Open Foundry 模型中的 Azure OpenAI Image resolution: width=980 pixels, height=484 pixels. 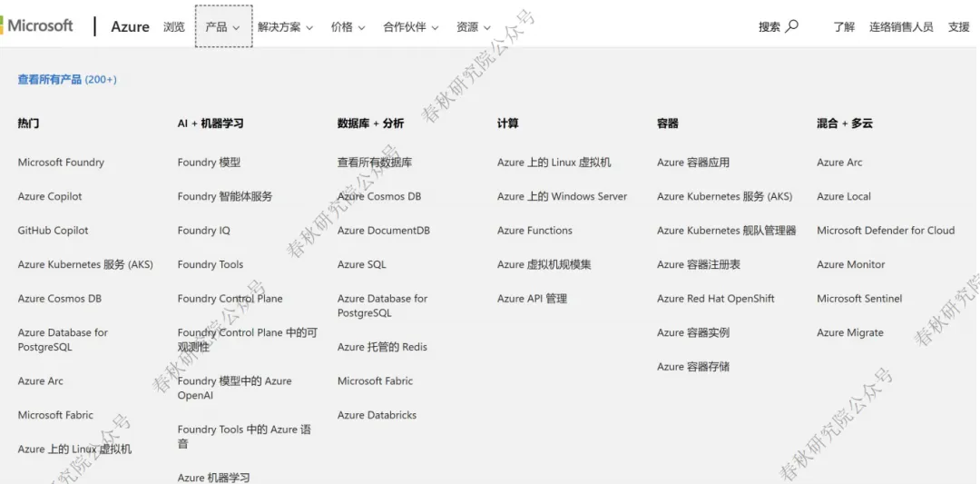click(x=234, y=388)
